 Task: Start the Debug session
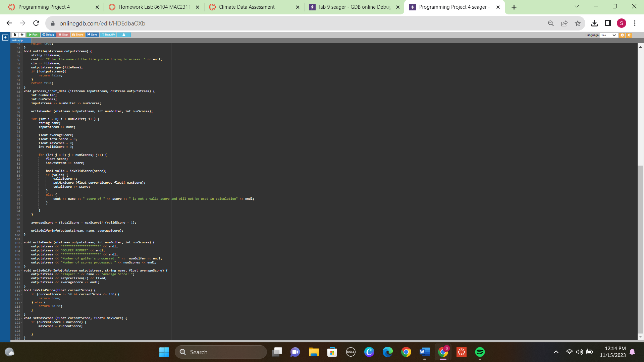[48, 35]
